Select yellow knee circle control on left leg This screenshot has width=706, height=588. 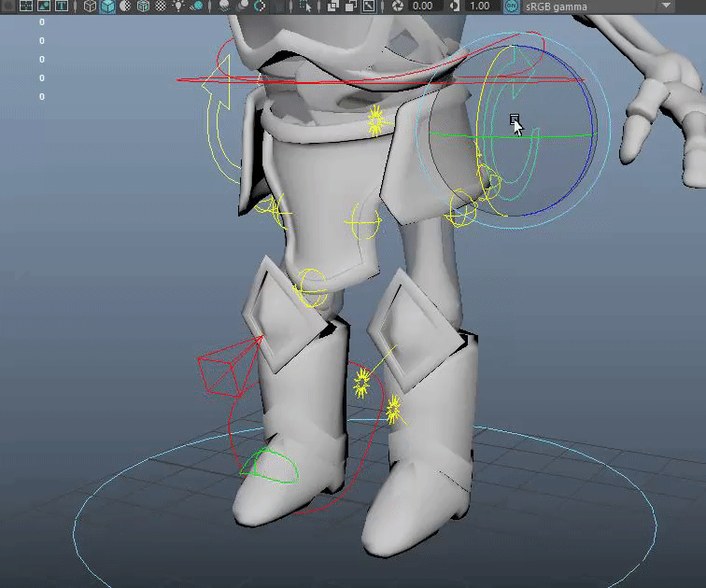311,287
